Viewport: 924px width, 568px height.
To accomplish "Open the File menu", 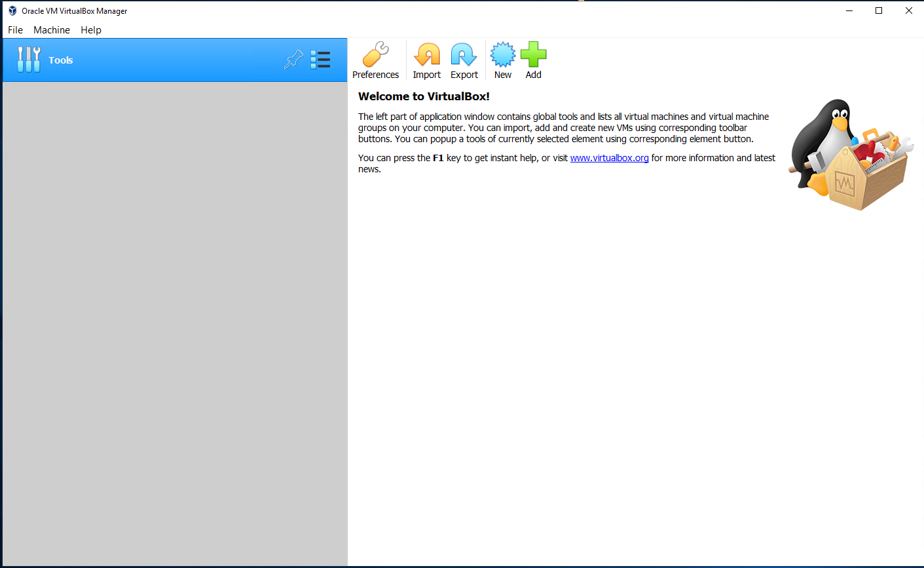I will [x=15, y=30].
